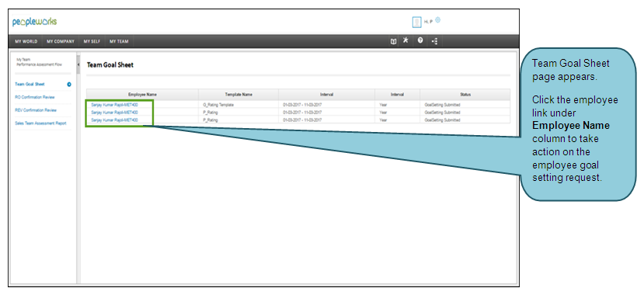Open settings gear next to Hi, P
This screenshot has width=644, height=302.
click(x=438, y=19)
